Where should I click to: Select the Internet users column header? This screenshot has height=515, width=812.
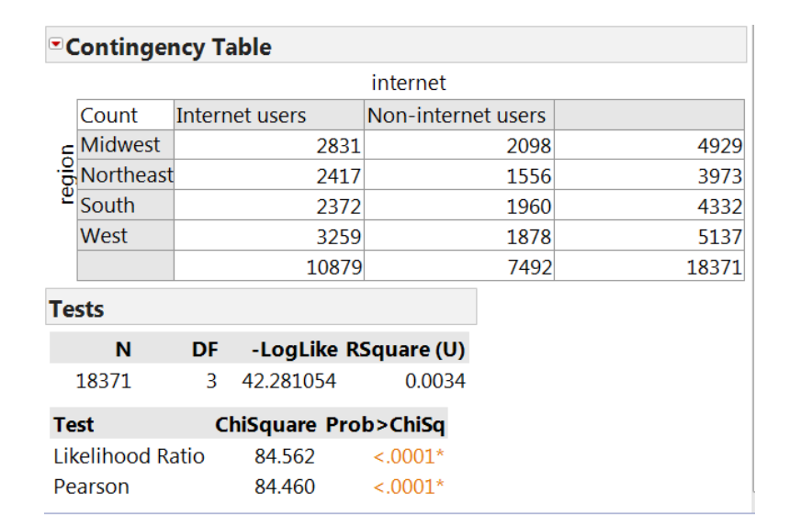(x=269, y=115)
